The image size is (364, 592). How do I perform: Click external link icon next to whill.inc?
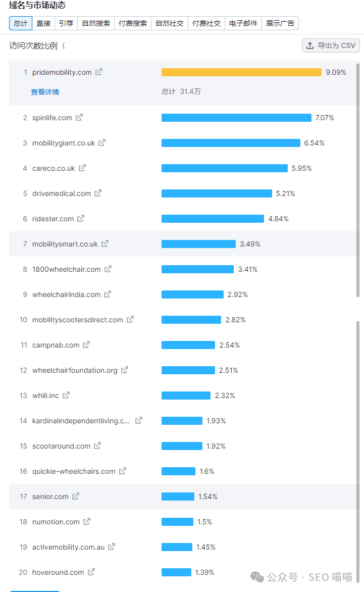point(66,396)
